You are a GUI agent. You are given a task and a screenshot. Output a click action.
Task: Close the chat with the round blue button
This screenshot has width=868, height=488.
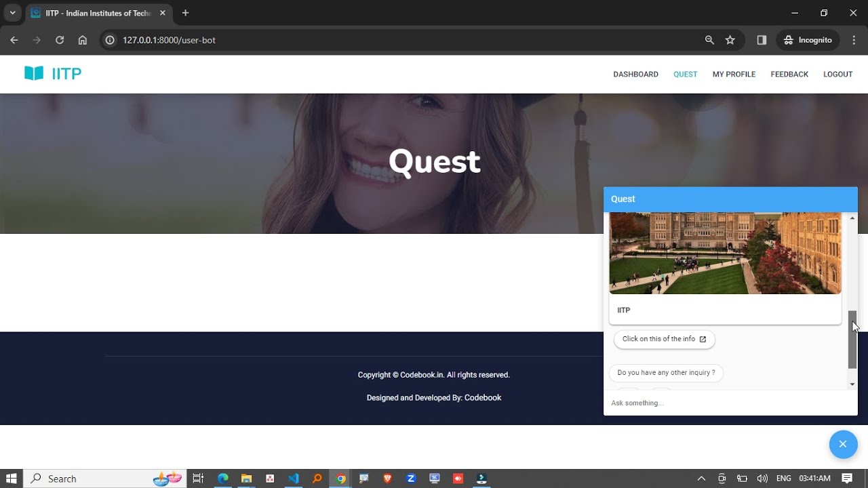pos(843,444)
